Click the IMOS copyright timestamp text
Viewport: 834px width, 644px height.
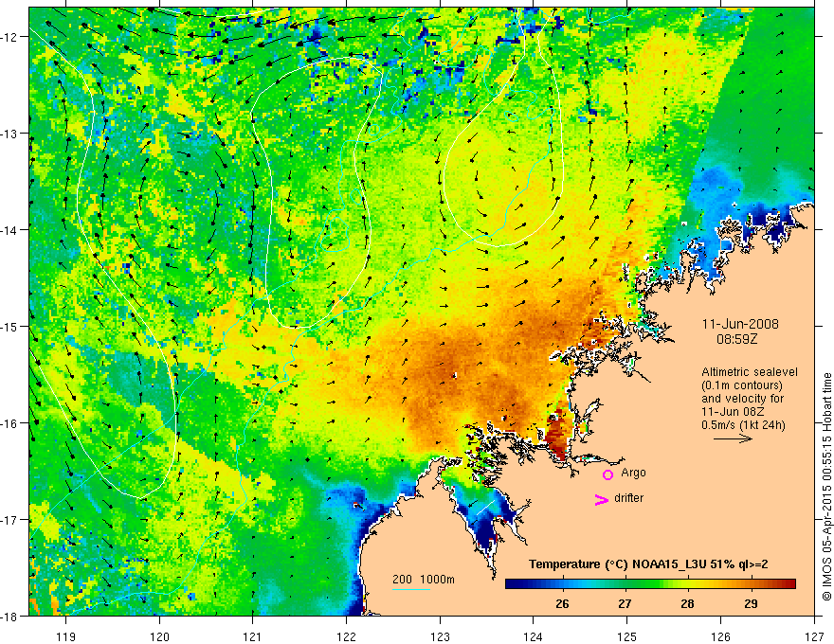tap(826, 487)
